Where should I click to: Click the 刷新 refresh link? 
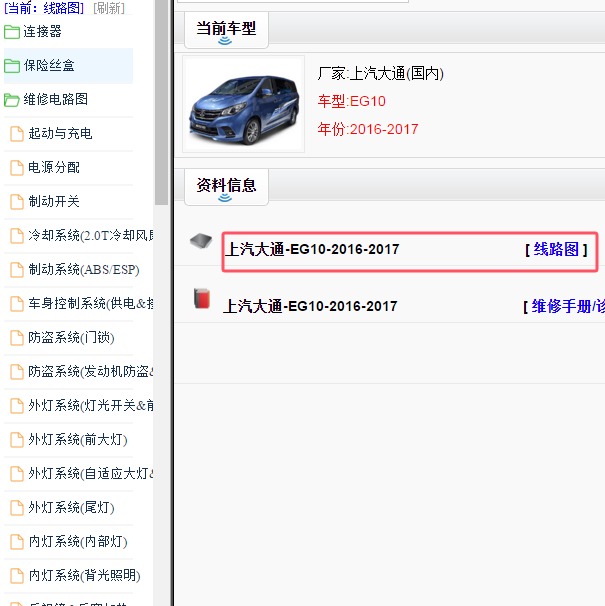tap(109, 8)
